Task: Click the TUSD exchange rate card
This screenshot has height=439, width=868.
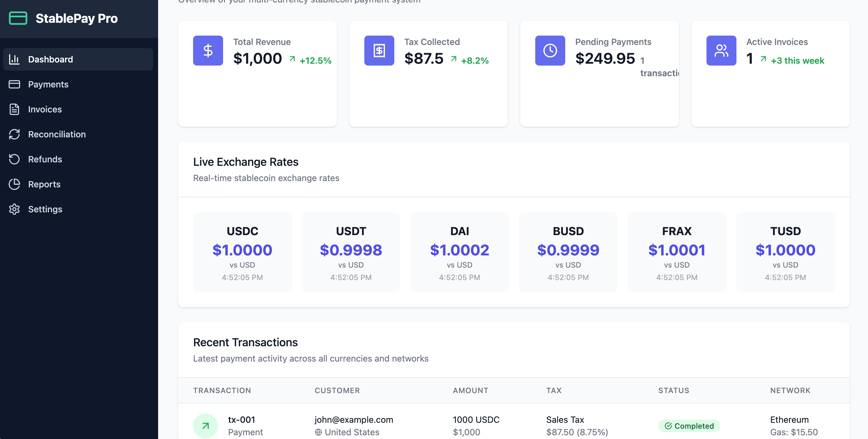Action: point(785,252)
